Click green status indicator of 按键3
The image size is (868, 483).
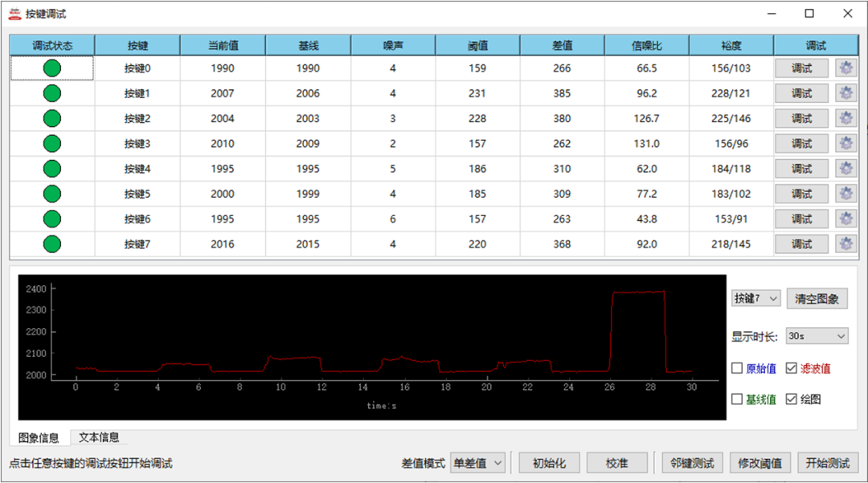click(x=52, y=143)
